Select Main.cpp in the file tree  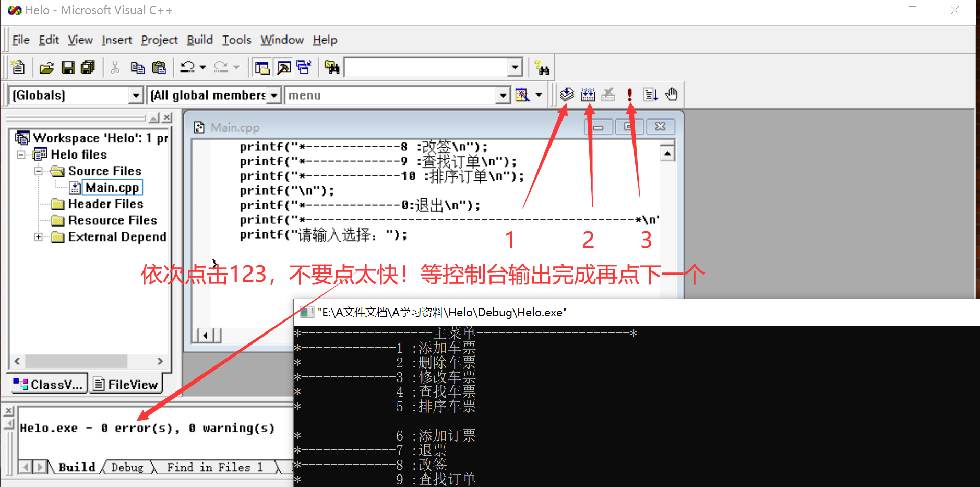[112, 187]
